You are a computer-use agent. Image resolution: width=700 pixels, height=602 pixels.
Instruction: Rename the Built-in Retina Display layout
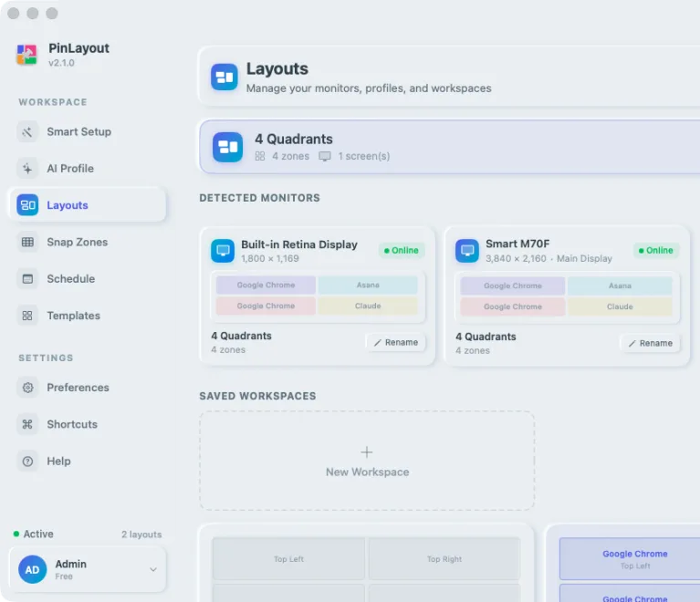395,342
